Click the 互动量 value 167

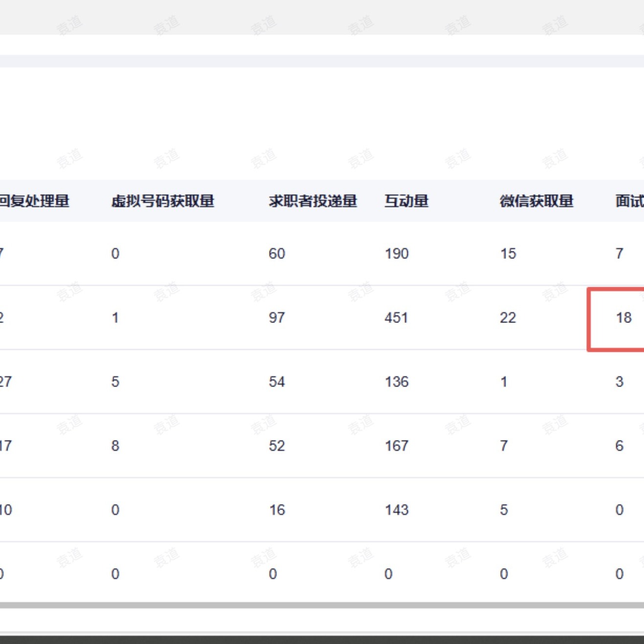[396, 446]
